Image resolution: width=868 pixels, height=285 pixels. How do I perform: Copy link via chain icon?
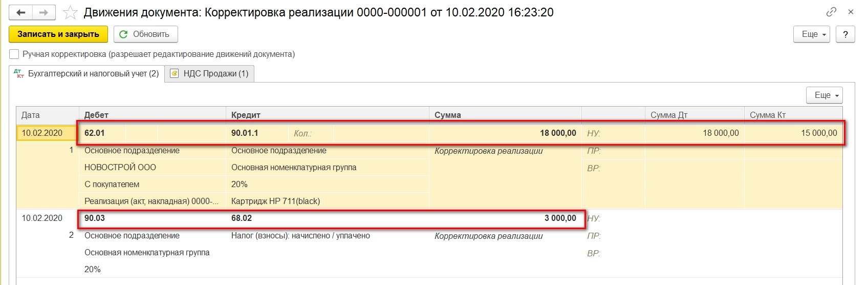[x=831, y=12]
